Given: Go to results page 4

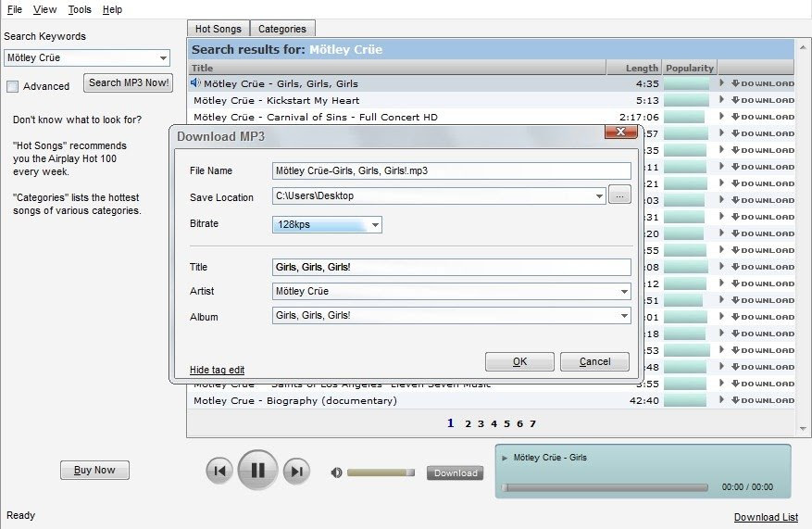Looking at the screenshot, I should pos(493,423).
